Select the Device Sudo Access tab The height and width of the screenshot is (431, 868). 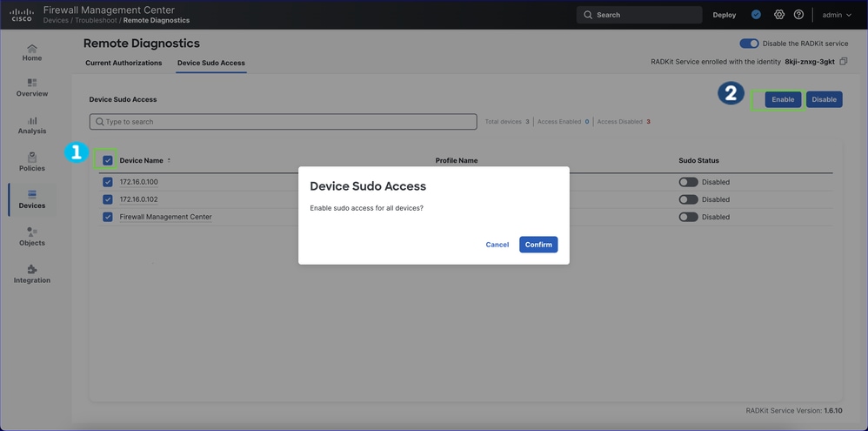pyautogui.click(x=210, y=64)
